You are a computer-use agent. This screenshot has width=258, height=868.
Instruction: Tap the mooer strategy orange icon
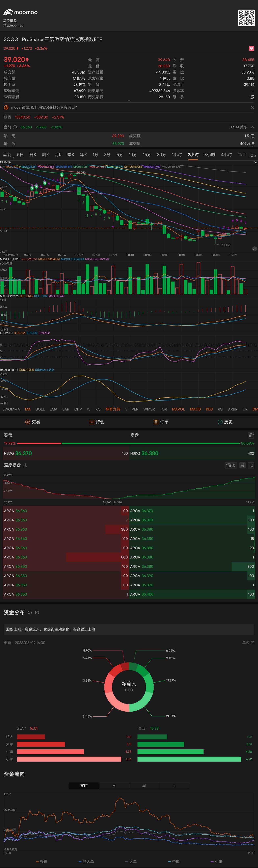(x=6, y=107)
